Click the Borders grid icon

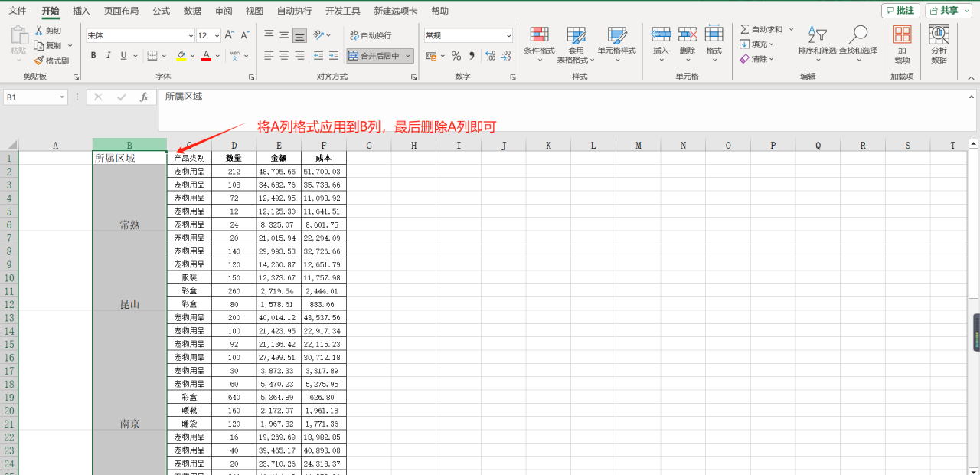click(152, 55)
